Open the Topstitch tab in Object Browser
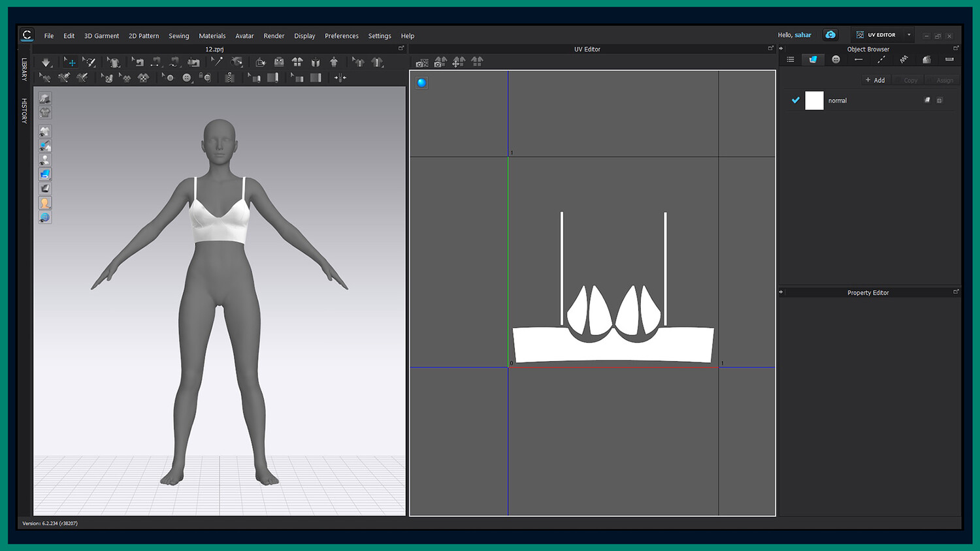The height and width of the screenshot is (551, 980). click(x=881, y=59)
